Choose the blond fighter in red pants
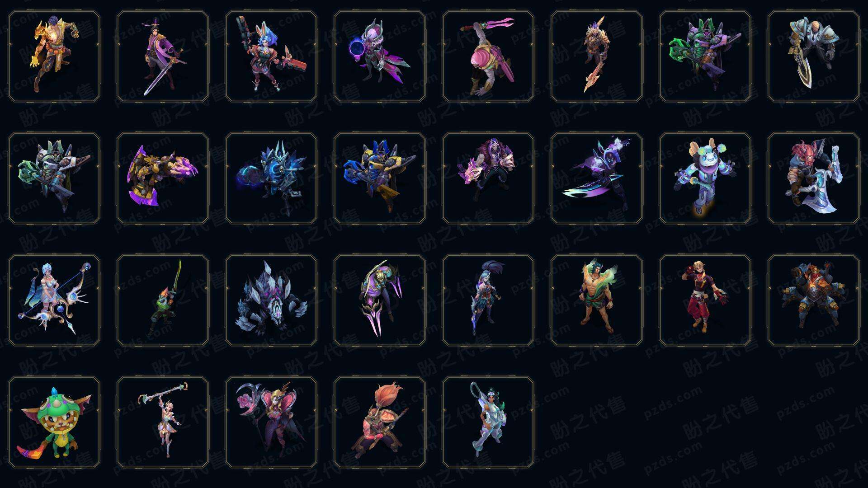This screenshot has width=868, height=488. pyautogui.click(x=705, y=300)
